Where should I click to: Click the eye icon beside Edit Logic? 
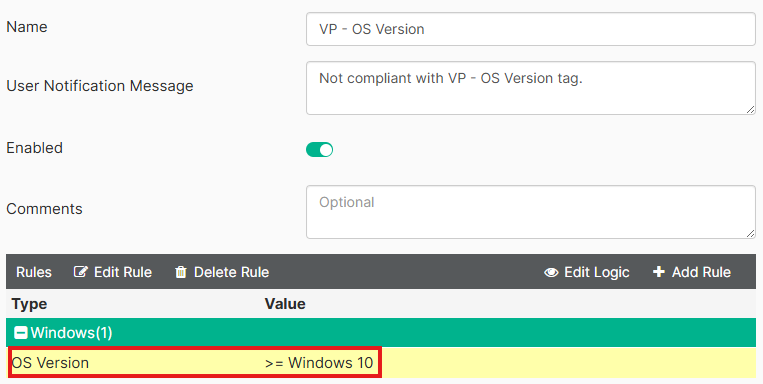click(551, 272)
